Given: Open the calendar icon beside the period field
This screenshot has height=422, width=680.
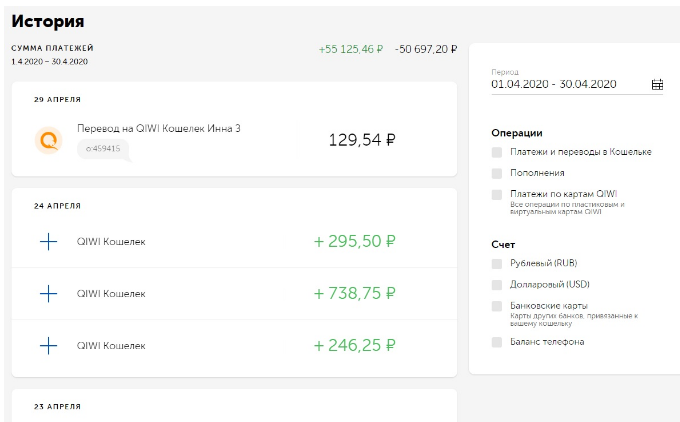Looking at the screenshot, I should pyautogui.click(x=657, y=84).
